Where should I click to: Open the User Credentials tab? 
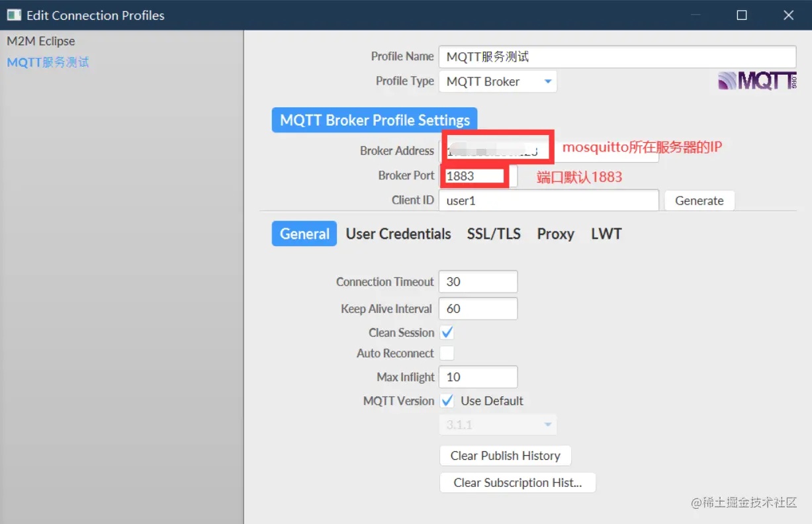click(398, 234)
